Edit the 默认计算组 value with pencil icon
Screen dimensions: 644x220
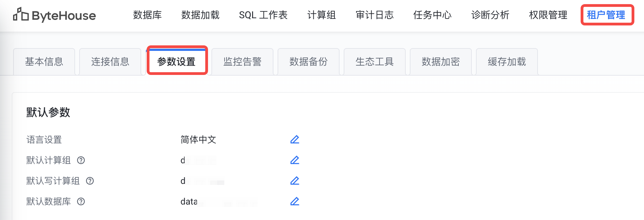pyautogui.click(x=295, y=160)
